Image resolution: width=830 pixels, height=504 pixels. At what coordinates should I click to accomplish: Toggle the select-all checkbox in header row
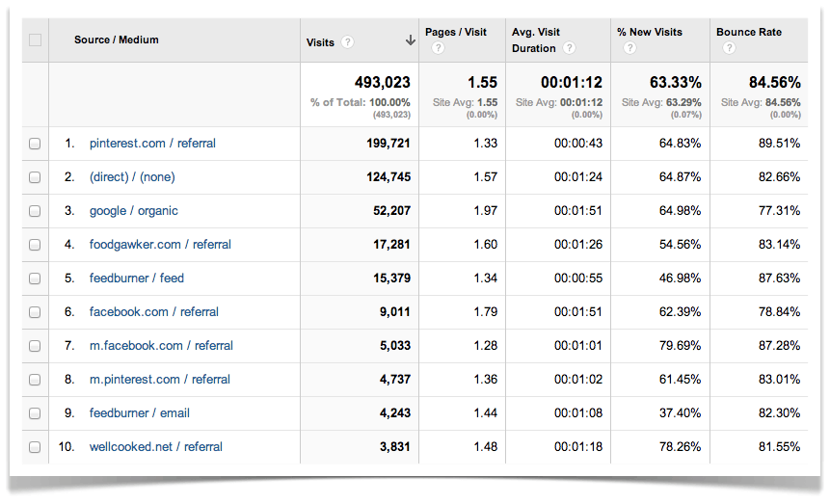pyautogui.click(x=36, y=40)
